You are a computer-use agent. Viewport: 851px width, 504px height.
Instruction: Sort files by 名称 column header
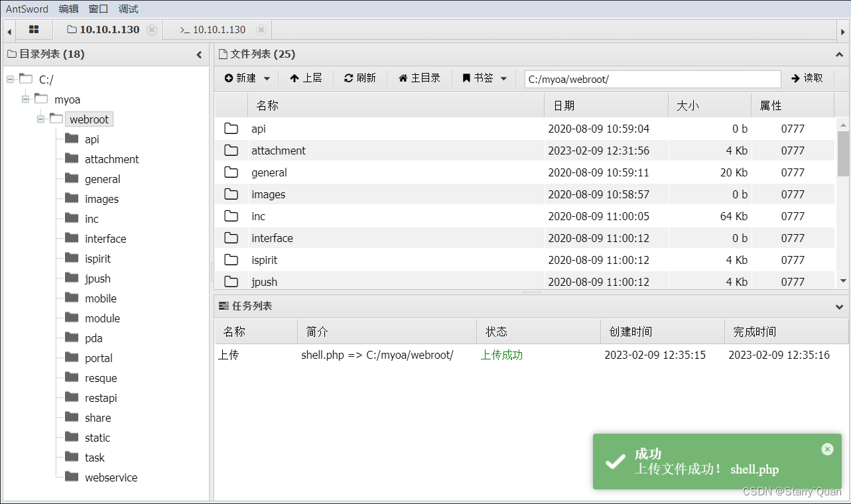[x=396, y=105]
